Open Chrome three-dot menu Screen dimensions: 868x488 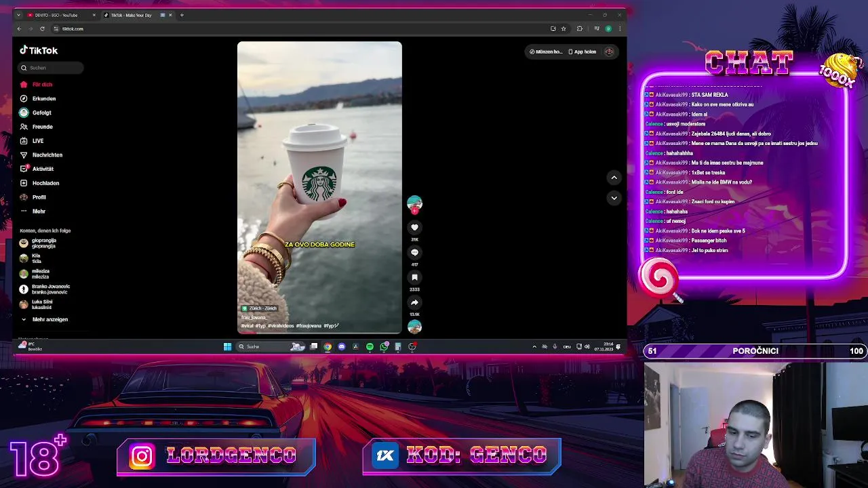(619, 28)
